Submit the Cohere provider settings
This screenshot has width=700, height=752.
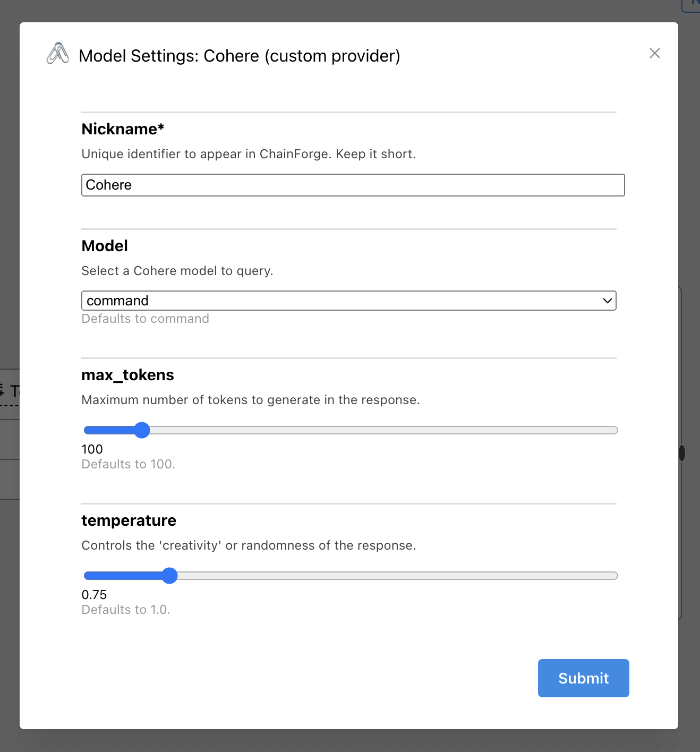pos(583,678)
